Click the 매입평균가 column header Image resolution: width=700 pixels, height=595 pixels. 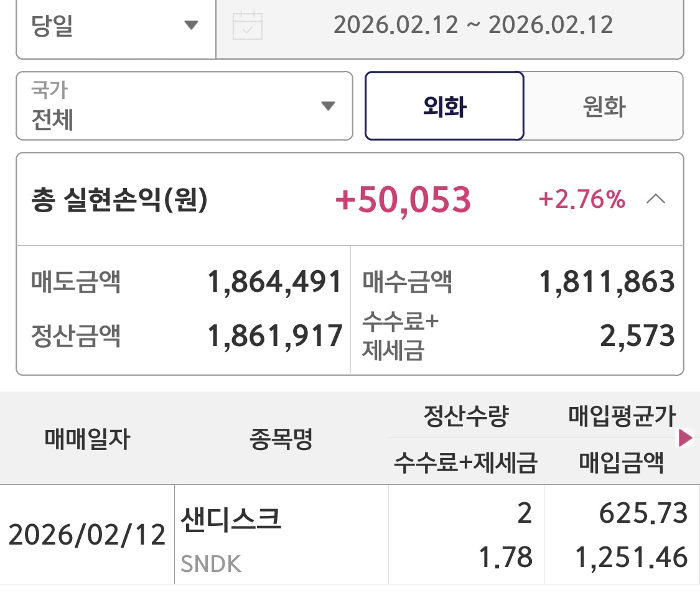pos(622,416)
